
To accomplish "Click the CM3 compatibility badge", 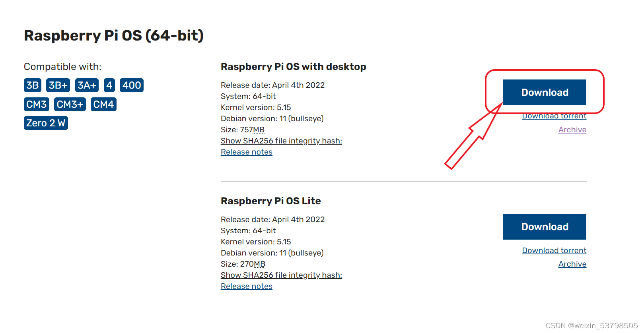I will click(x=37, y=105).
